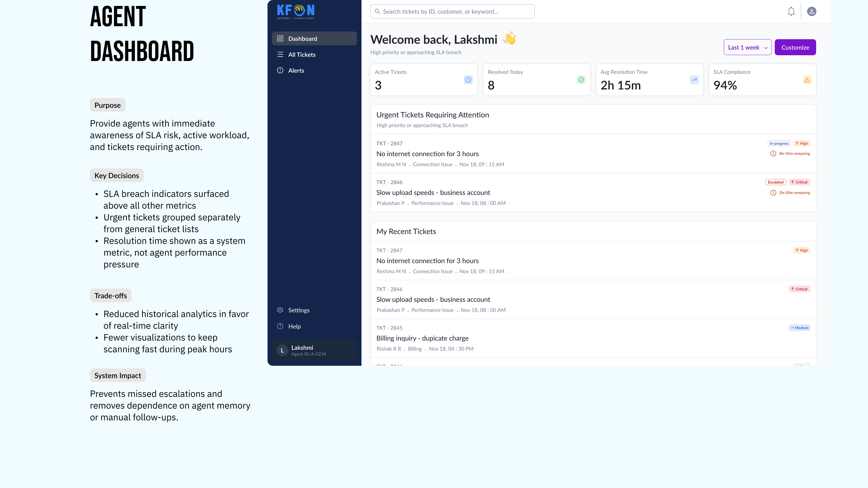
Task: Click Urgent Tickets Requiring Attention heading
Action: point(433,115)
